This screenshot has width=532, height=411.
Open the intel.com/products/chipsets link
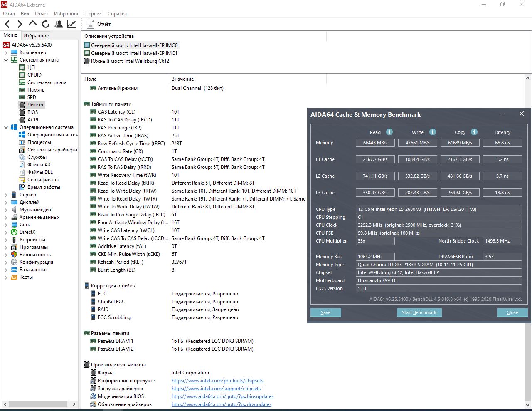(x=217, y=381)
